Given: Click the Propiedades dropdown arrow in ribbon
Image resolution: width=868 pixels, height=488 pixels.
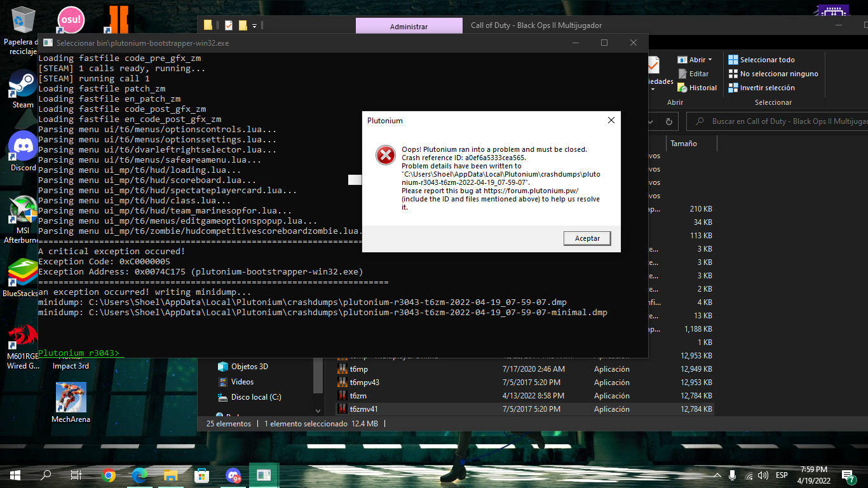Looking at the screenshot, I should [x=653, y=89].
